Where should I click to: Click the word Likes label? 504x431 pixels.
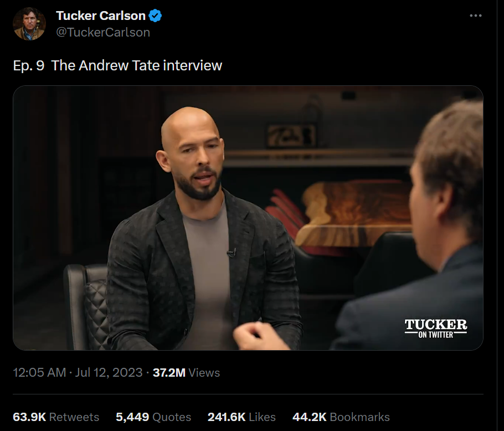tap(262, 417)
